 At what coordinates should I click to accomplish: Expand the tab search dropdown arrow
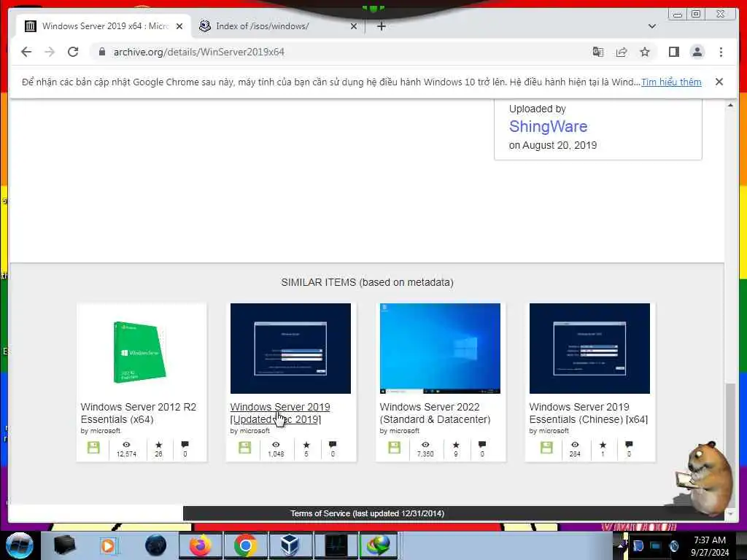(651, 26)
